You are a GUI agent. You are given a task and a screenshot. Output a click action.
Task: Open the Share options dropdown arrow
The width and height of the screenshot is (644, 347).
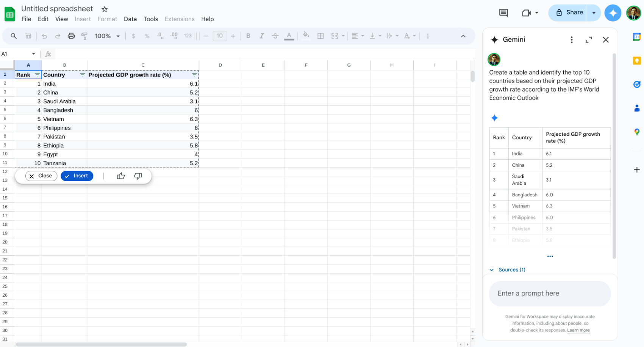594,13
